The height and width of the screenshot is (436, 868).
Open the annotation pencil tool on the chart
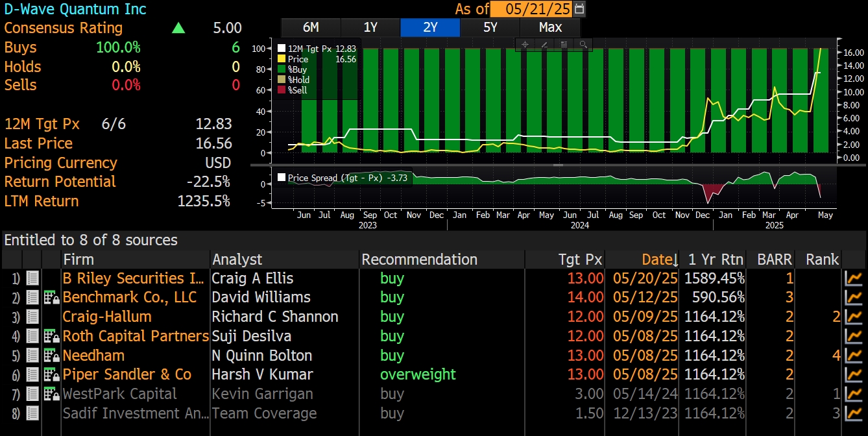click(544, 45)
